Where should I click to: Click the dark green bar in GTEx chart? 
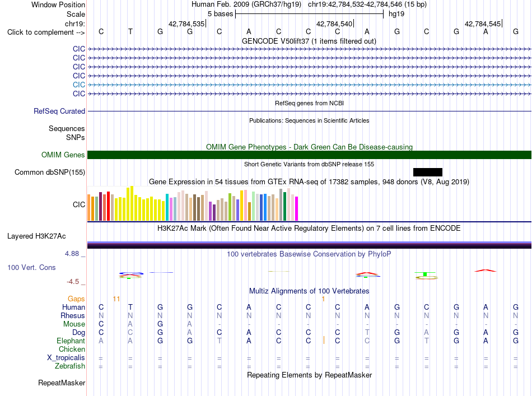(x=284, y=207)
